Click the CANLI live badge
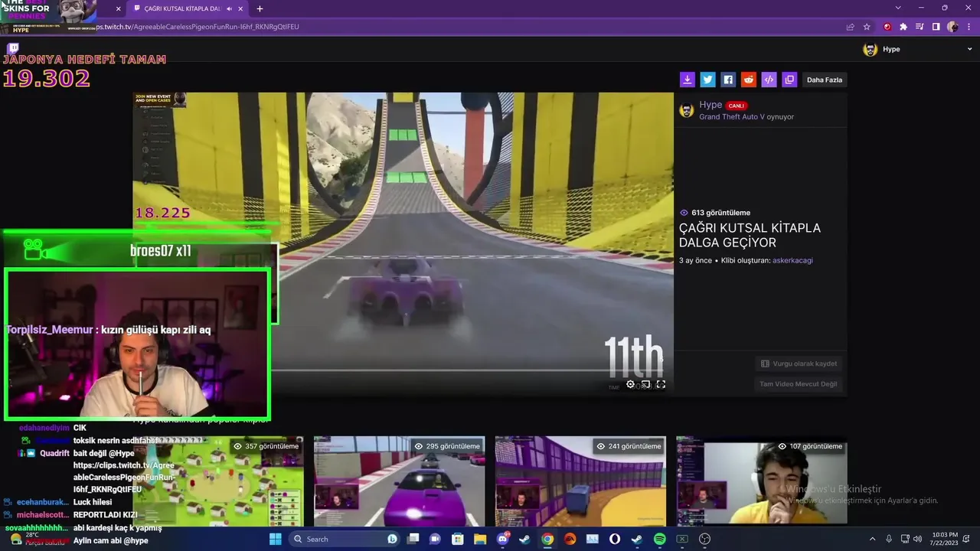 pyautogui.click(x=736, y=106)
